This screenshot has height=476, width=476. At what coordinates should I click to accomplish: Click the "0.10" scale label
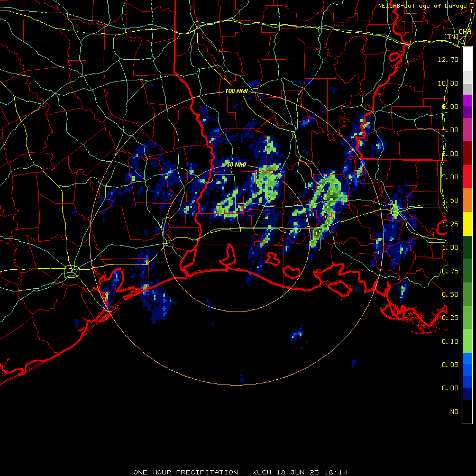[450, 342]
